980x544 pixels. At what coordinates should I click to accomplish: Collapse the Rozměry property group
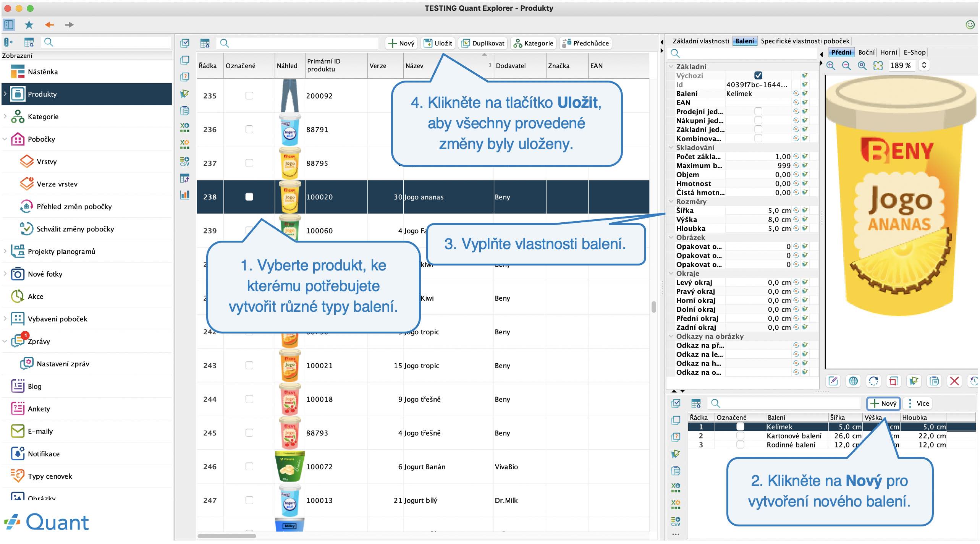pyautogui.click(x=671, y=201)
